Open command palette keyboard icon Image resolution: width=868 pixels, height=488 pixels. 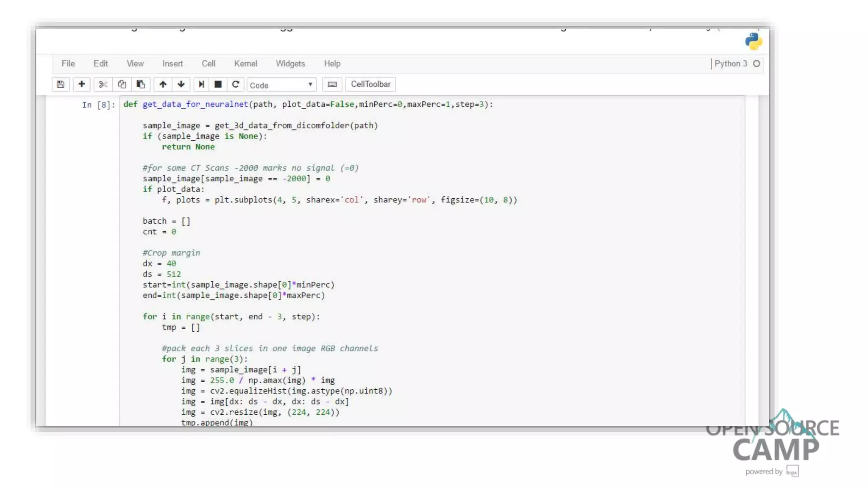pyautogui.click(x=332, y=84)
